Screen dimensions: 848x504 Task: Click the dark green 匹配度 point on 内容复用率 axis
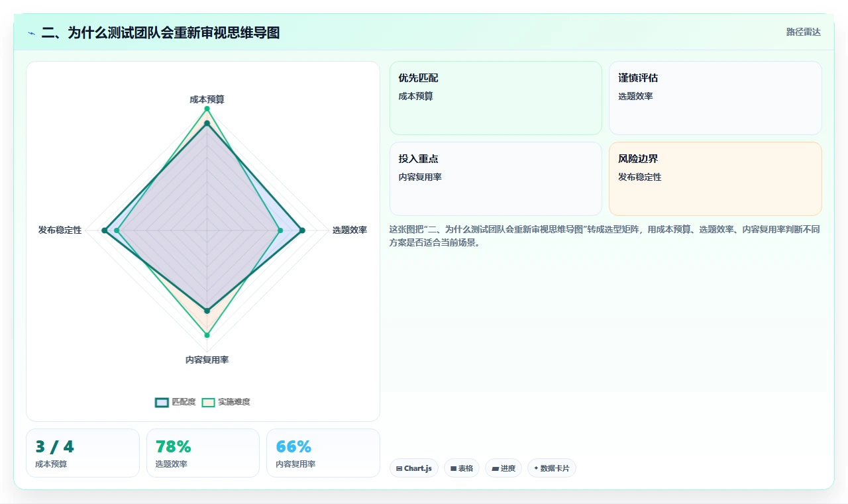[x=207, y=310]
